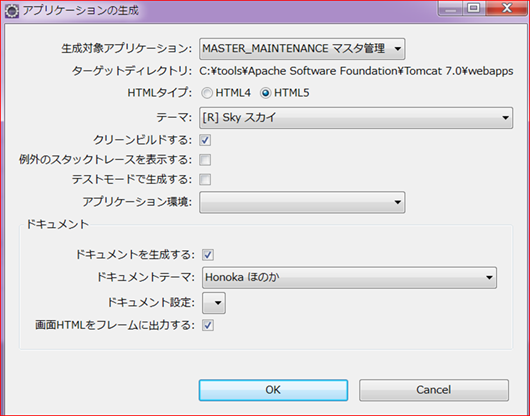Enable 例外のスタックトレースを表示する checkbox
Image resolution: width=530 pixels, height=416 pixels.
(x=205, y=160)
